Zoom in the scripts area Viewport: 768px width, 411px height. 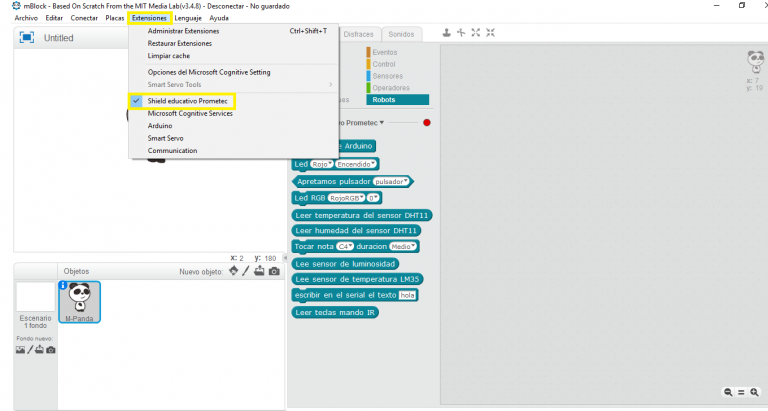[x=755, y=392]
